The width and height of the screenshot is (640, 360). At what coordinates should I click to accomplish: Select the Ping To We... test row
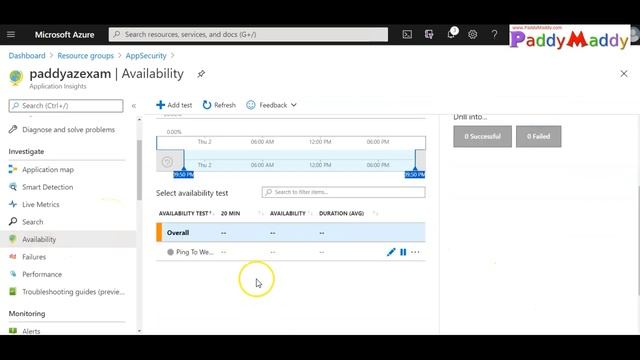coord(291,252)
